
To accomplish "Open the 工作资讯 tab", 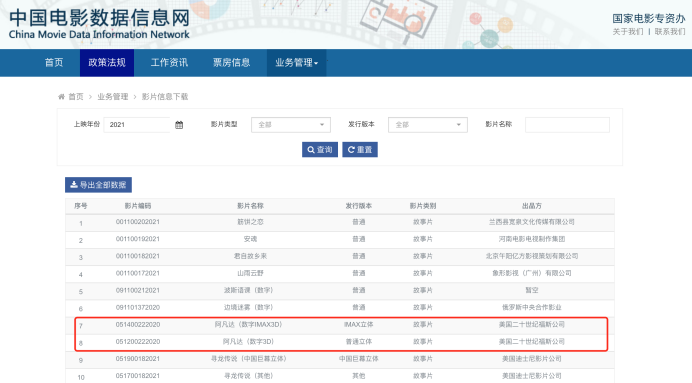I will coord(169,63).
